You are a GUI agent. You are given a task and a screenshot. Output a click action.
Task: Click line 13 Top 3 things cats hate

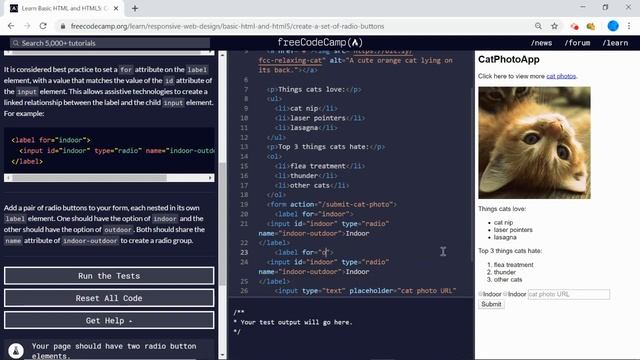click(325, 147)
